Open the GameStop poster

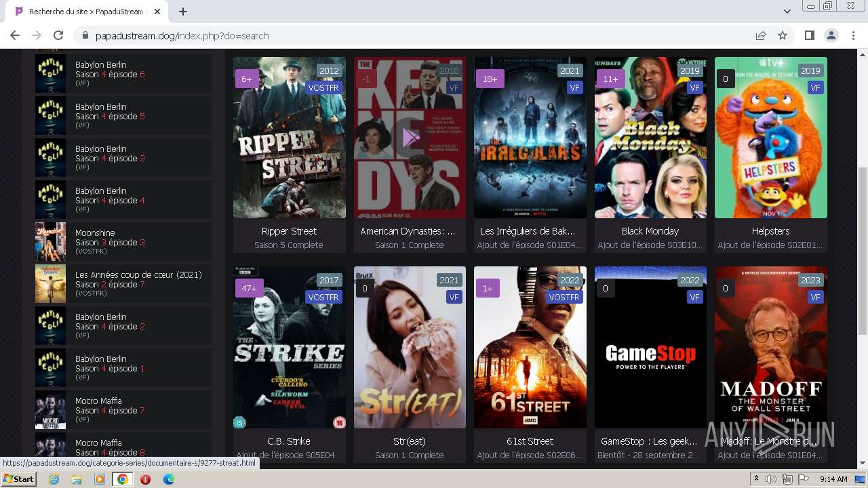(x=650, y=347)
